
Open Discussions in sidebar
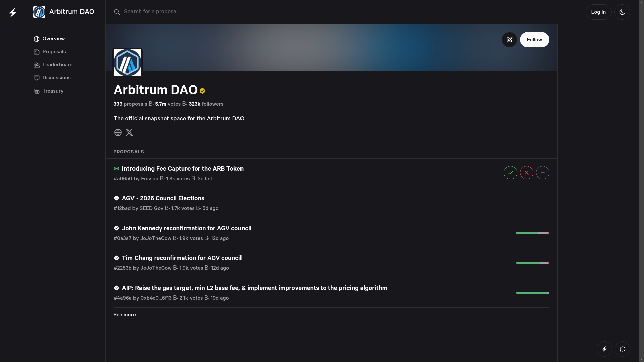[56, 78]
